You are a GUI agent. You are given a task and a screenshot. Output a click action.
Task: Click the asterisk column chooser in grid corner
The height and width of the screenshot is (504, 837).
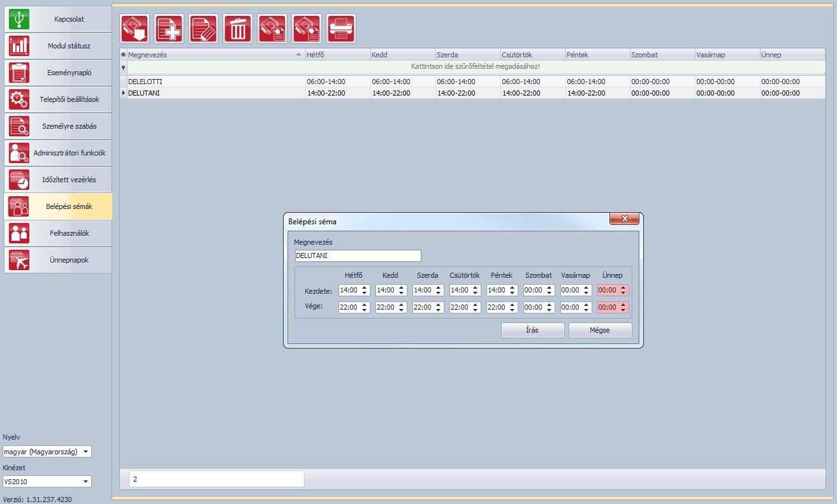point(123,55)
